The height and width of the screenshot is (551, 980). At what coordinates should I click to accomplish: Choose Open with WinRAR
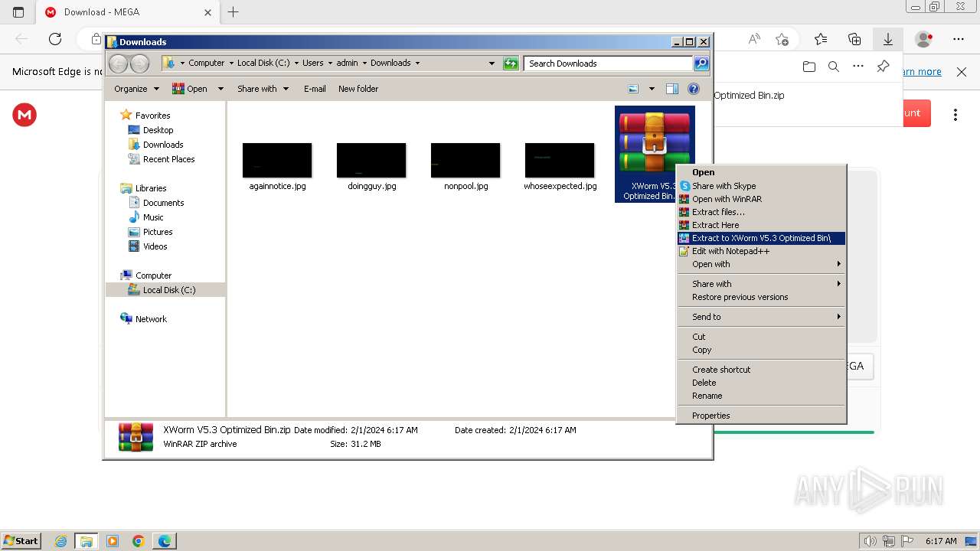762,199
